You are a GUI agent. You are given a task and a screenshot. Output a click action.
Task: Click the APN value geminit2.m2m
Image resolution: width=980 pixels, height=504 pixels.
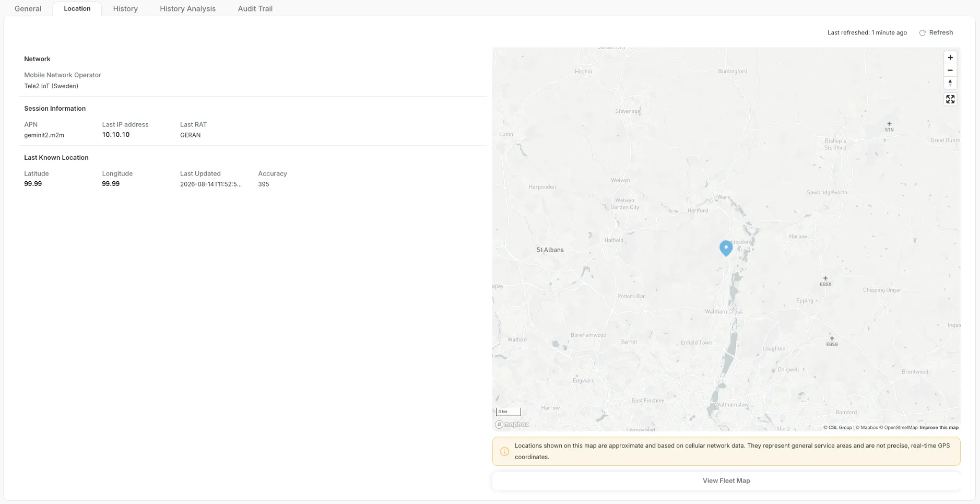point(44,135)
